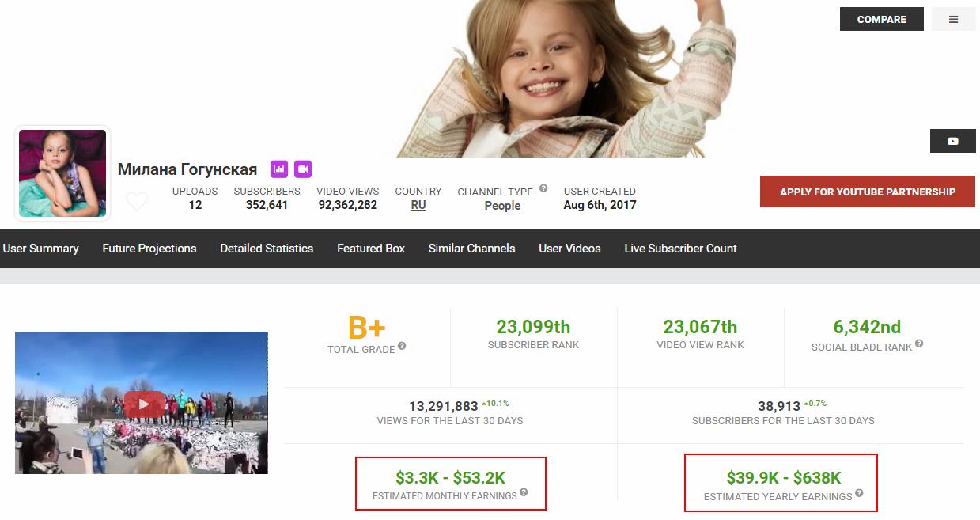Open the Future Projections tab

click(x=149, y=249)
